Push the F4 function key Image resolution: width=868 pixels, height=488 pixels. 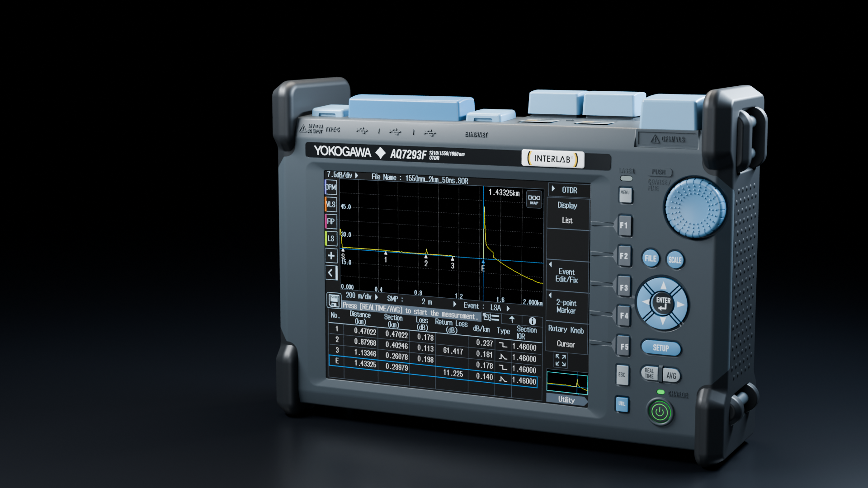[x=624, y=315]
